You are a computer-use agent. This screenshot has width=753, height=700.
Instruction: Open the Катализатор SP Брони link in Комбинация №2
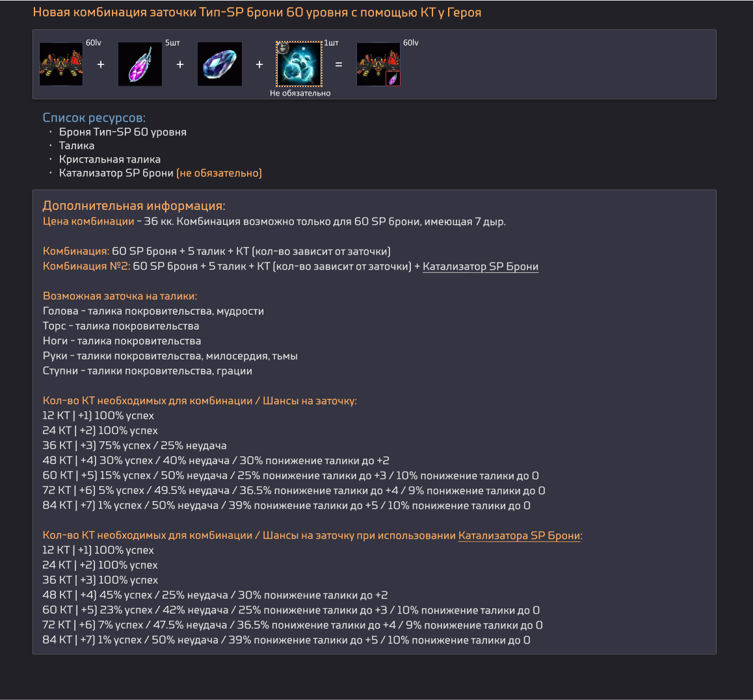click(481, 266)
